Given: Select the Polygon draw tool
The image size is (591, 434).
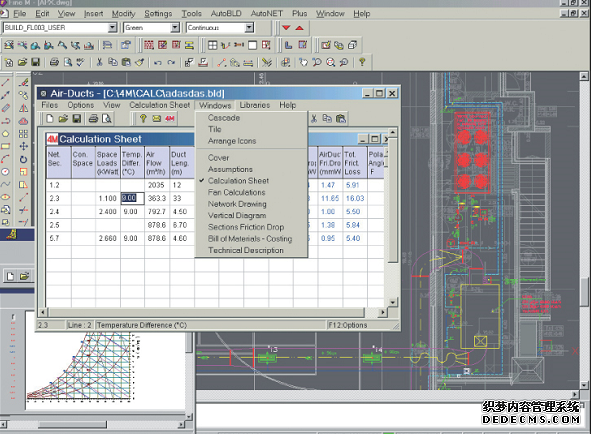Looking at the screenshot, I should click(5, 133).
